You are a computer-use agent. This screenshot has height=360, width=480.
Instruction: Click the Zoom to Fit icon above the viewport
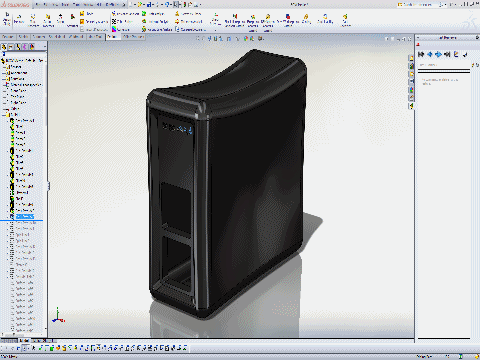[199, 39]
